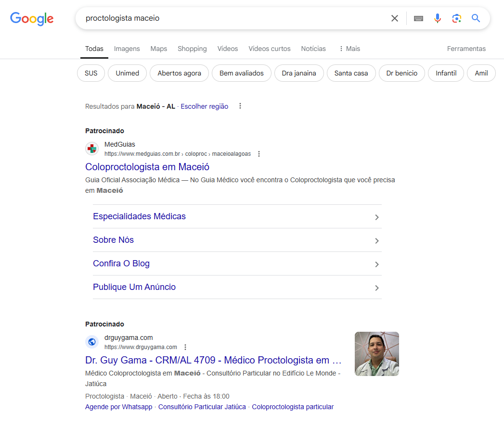
Task: Open Agende por Whatsapp link
Action: coord(118,407)
